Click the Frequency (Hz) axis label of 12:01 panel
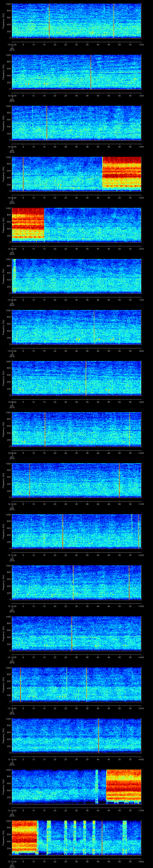 (4, 21)
